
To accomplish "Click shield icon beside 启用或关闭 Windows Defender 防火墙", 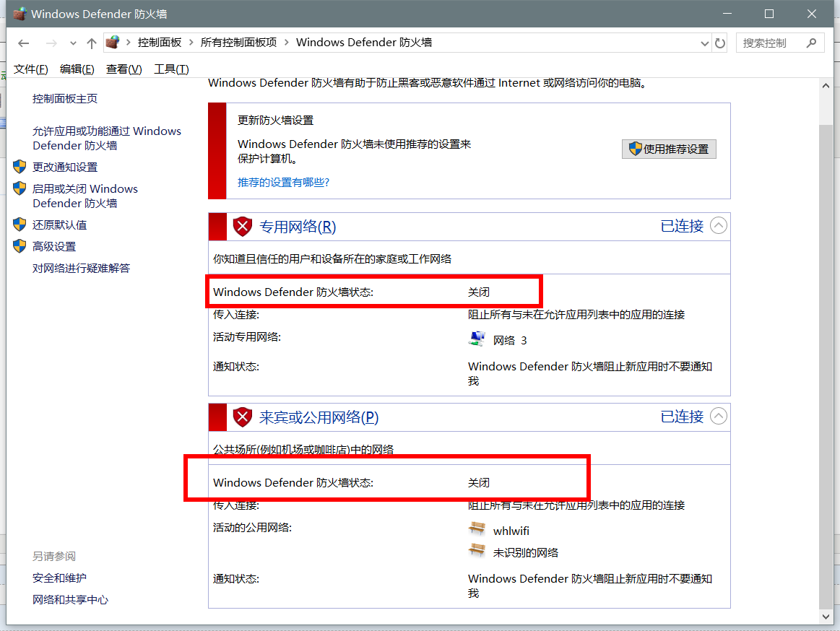I will (x=20, y=188).
